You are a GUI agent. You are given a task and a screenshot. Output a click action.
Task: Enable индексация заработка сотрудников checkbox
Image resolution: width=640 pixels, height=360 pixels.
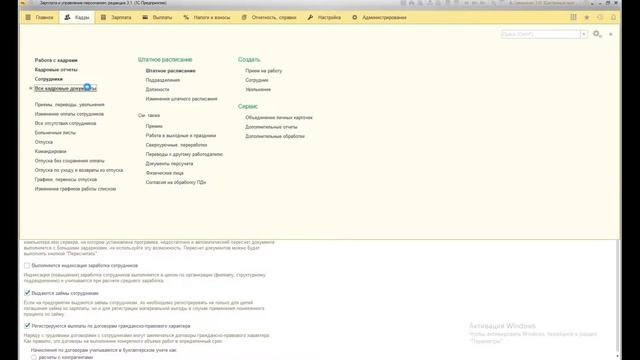point(27,265)
